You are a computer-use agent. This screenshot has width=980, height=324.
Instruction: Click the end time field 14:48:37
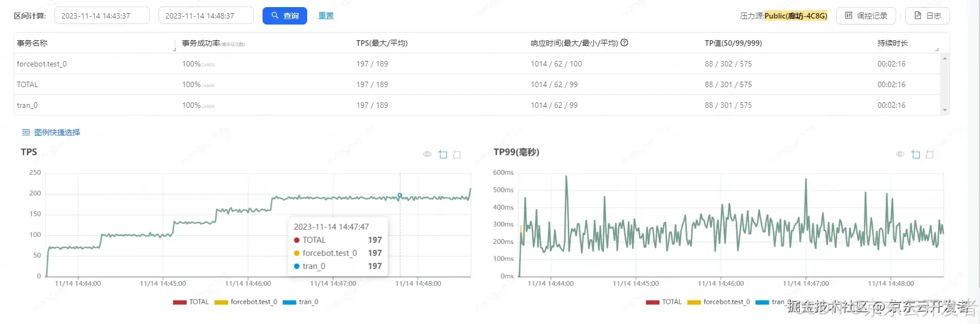point(206,16)
